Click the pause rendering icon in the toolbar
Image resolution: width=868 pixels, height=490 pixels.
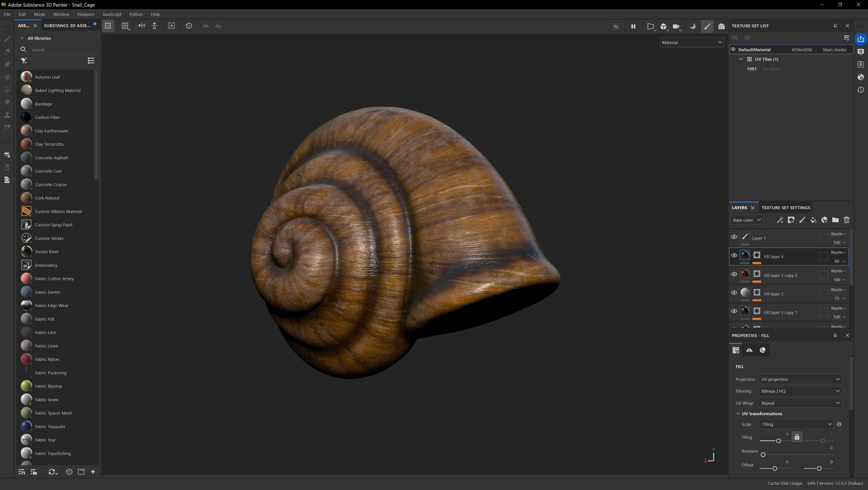tap(633, 26)
